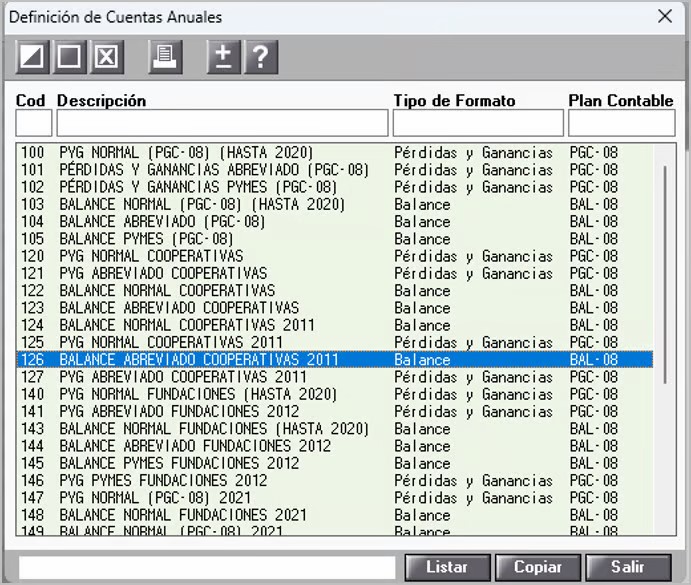Click highlighted row 126 BALANCE ABREVIADO COOPERATIVAS 2011
The width and height of the screenshot is (691, 585).
pos(335,359)
